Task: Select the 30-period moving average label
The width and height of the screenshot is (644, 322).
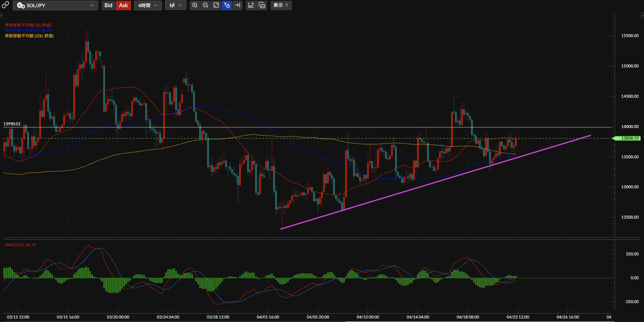Action: (28, 25)
